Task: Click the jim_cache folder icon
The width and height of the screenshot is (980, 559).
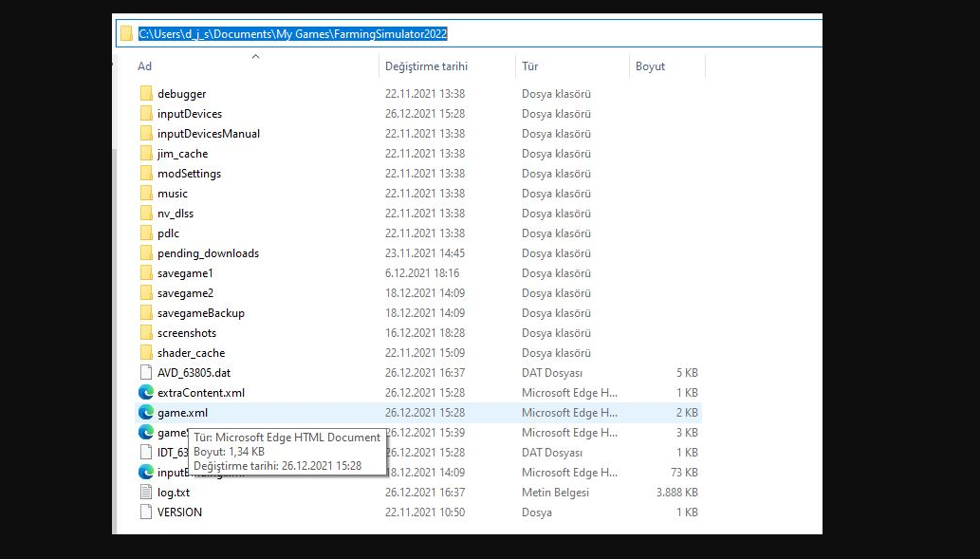Action: click(146, 154)
